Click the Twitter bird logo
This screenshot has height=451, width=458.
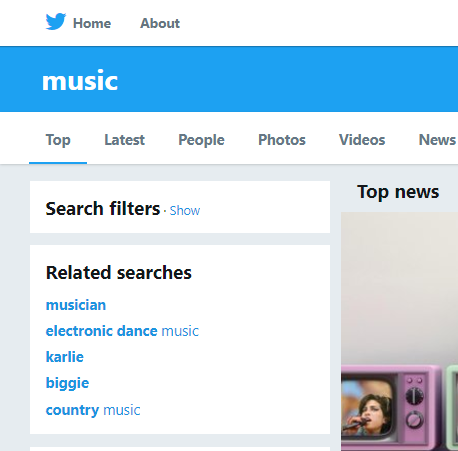56,22
